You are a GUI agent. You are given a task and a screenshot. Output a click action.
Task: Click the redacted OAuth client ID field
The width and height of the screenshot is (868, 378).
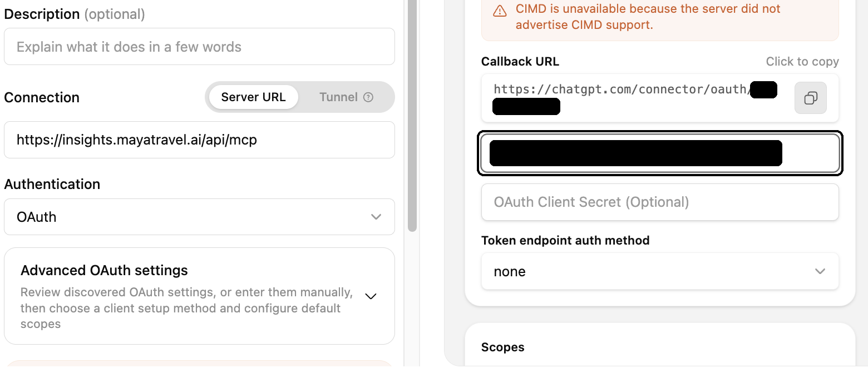tap(660, 153)
